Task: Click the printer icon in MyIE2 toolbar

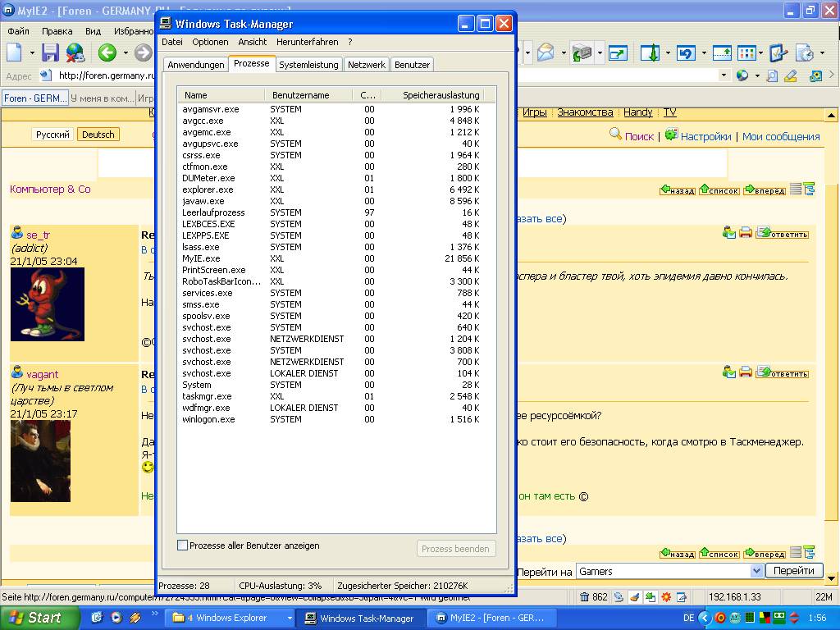Action: [582, 52]
